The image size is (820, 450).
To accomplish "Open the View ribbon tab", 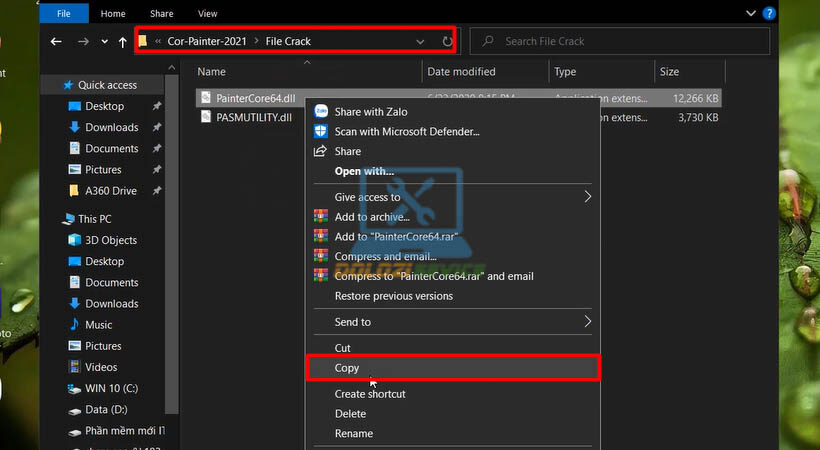I will pyautogui.click(x=208, y=14).
